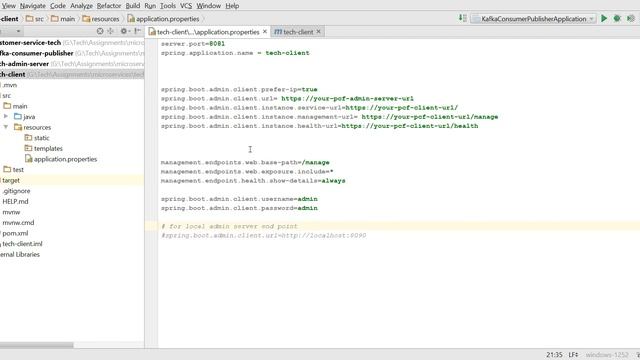Close the tech-client editor tab
The width and height of the screenshot is (640, 360).
tap(319, 31)
